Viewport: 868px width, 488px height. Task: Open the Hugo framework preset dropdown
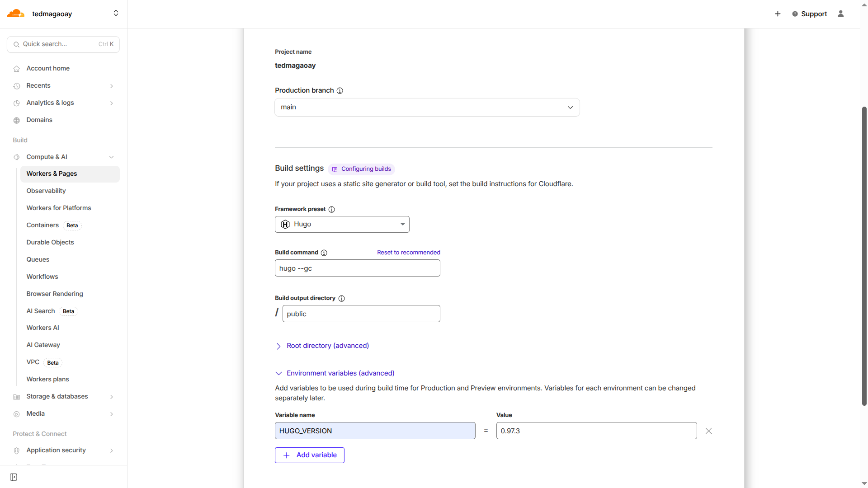coord(342,225)
